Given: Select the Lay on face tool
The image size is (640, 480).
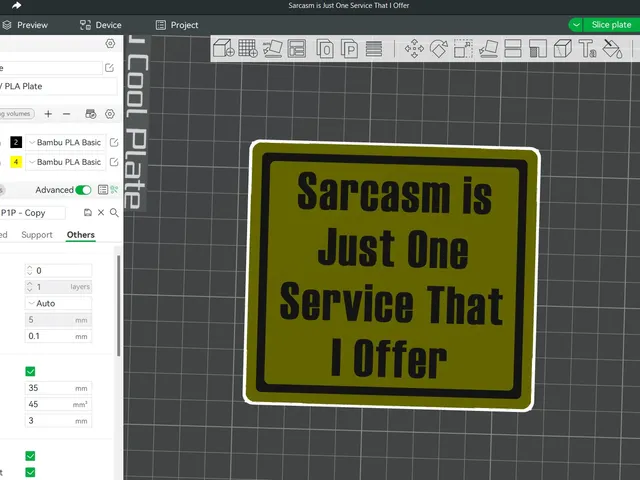Looking at the screenshot, I should click(488, 49).
